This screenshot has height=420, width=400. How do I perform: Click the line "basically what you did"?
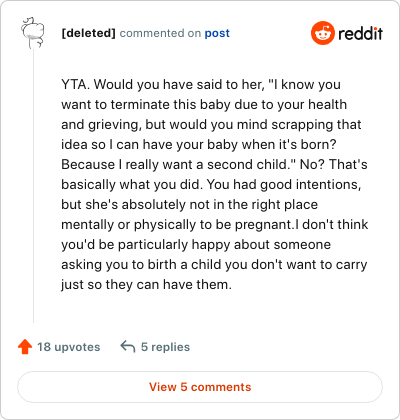point(211,185)
